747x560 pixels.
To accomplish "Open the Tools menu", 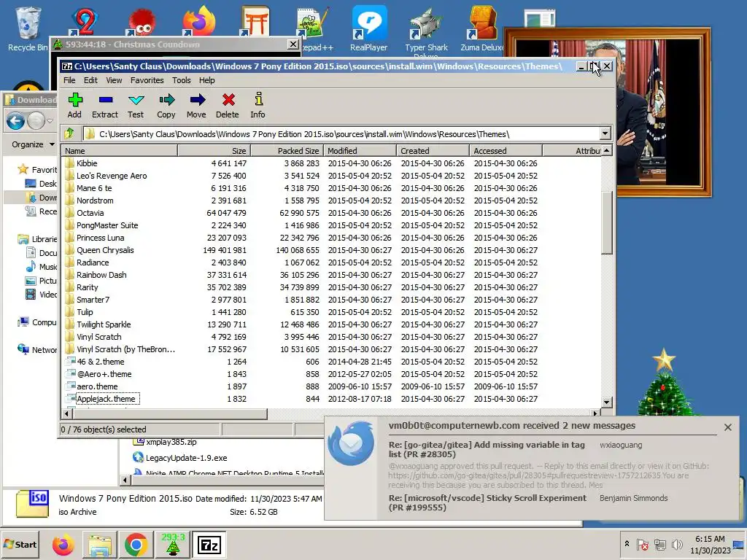I will tap(182, 80).
